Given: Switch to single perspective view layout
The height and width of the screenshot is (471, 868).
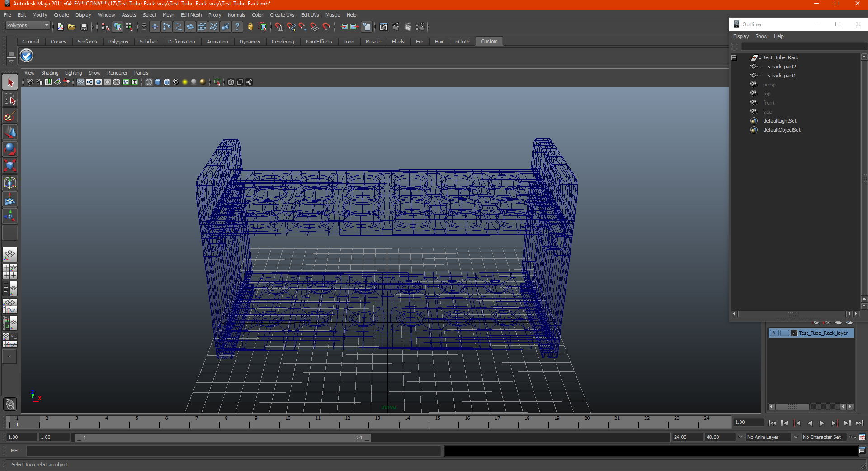Looking at the screenshot, I should click(x=10, y=254).
